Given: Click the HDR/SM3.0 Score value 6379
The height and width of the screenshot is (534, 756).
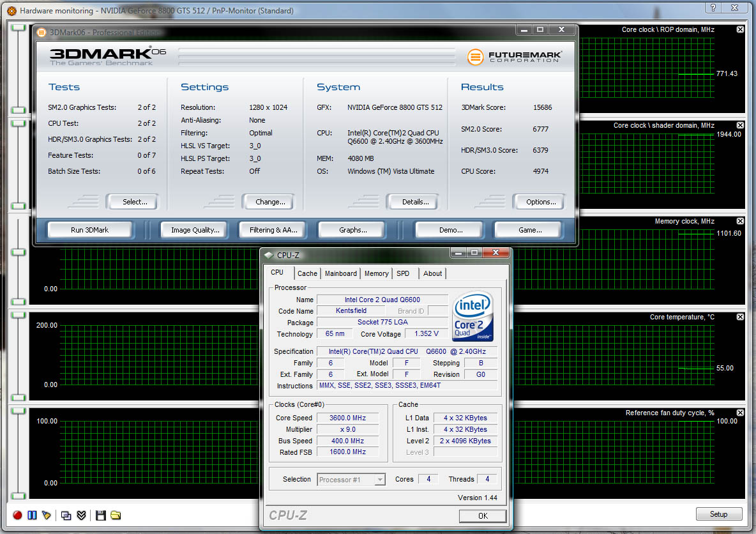Looking at the screenshot, I should [540, 151].
